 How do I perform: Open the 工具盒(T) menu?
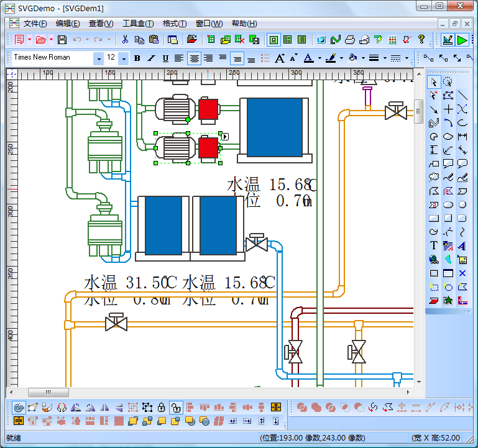[137, 24]
